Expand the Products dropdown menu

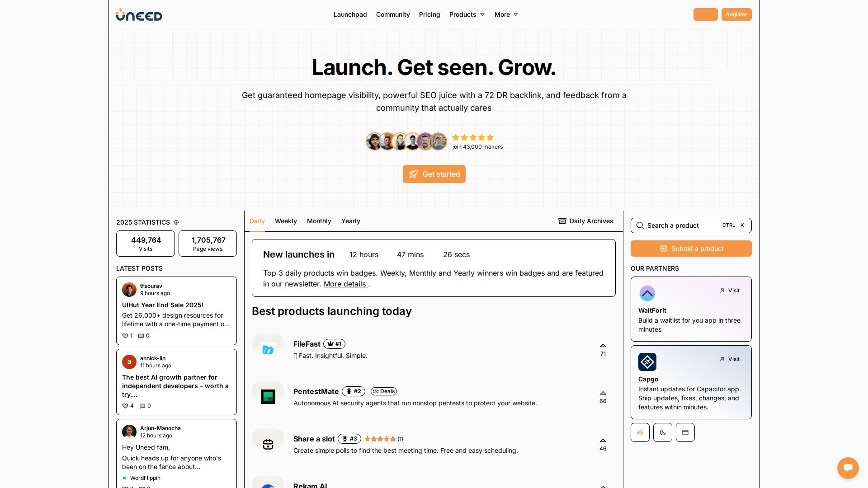click(467, 14)
